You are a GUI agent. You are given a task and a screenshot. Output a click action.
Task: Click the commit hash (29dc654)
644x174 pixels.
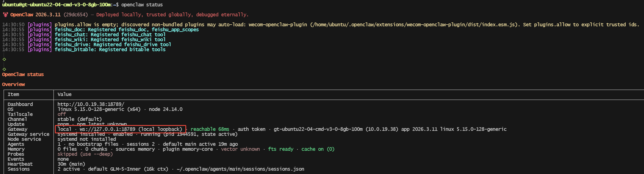coord(76,15)
